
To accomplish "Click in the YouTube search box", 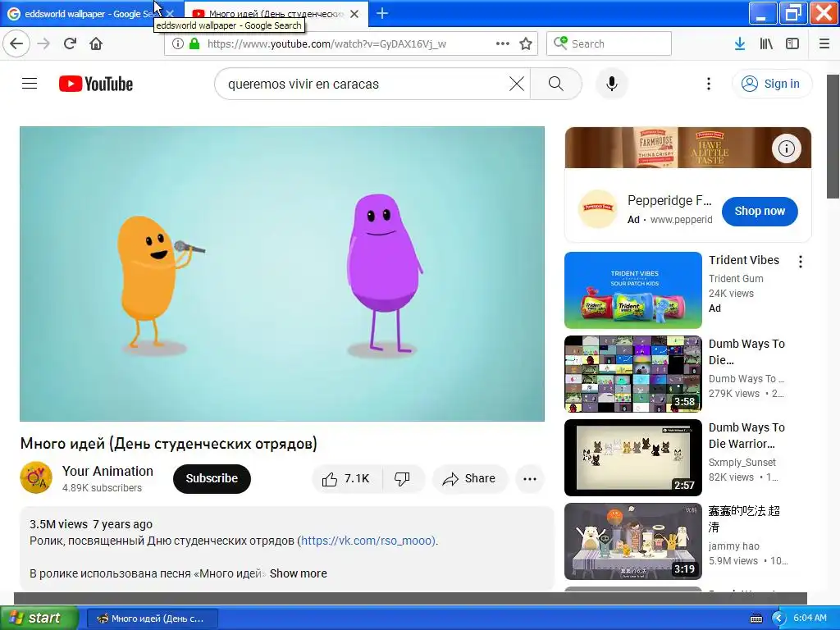I will click(364, 84).
